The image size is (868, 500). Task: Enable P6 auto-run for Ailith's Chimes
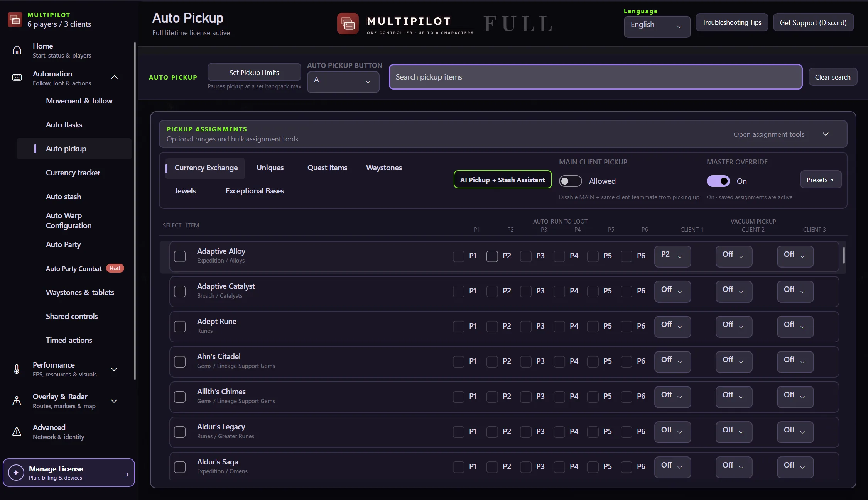627,397
